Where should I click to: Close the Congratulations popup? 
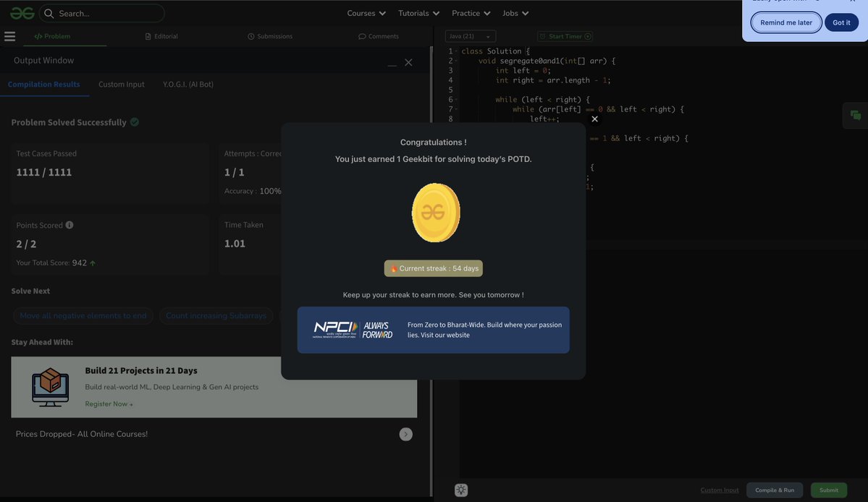click(x=594, y=119)
